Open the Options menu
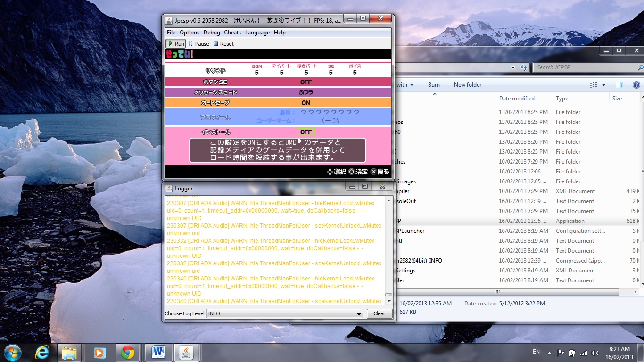The width and height of the screenshot is (644, 362). [x=190, y=33]
